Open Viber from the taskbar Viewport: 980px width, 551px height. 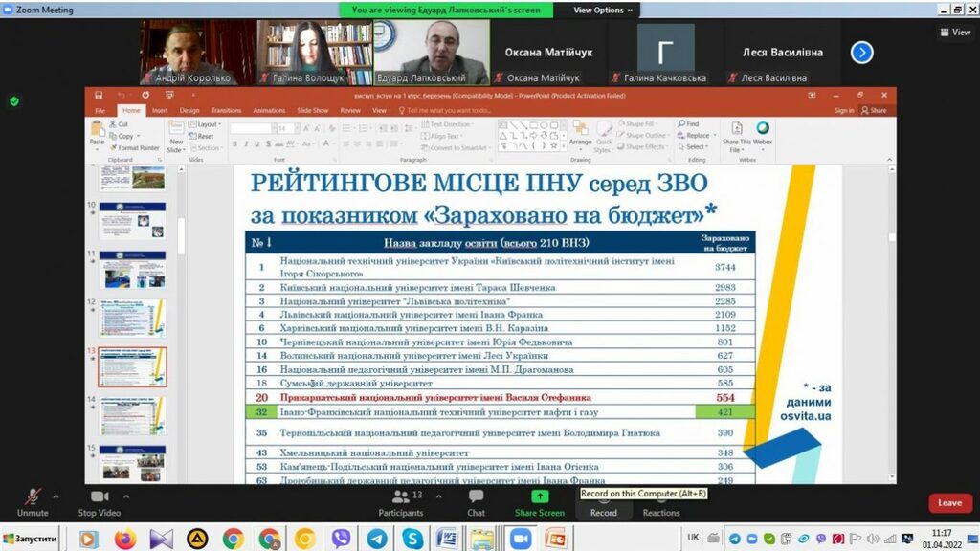341,539
